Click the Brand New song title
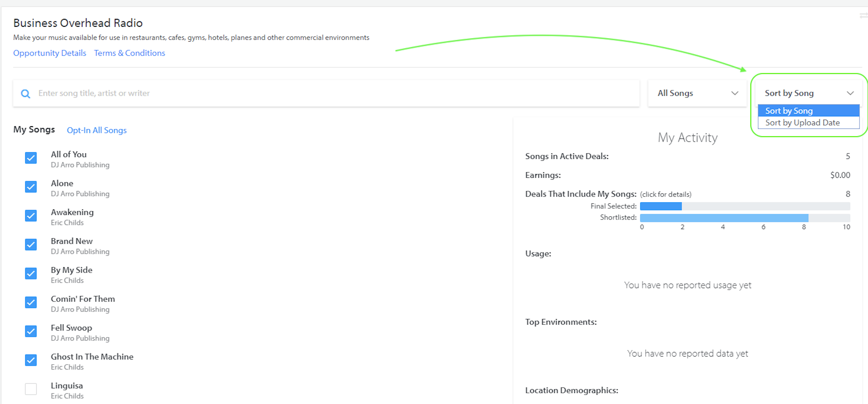868x404 pixels. point(72,241)
